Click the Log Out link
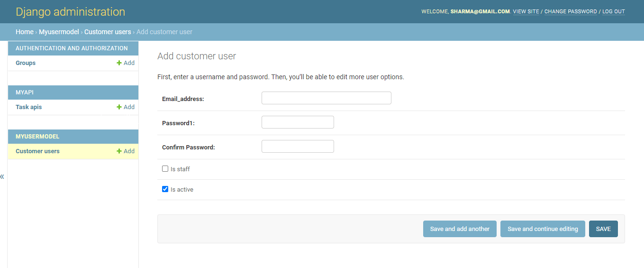The height and width of the screenshot is (268, 644). (x=614, y=11)
